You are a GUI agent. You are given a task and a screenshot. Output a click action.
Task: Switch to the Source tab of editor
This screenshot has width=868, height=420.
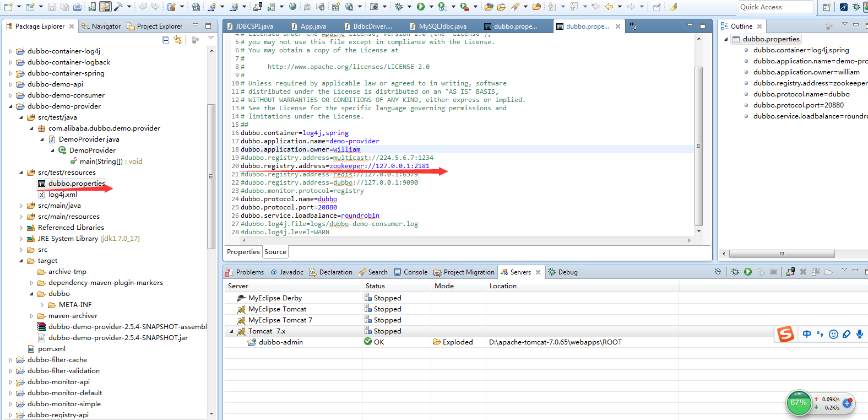coord(275,252)
